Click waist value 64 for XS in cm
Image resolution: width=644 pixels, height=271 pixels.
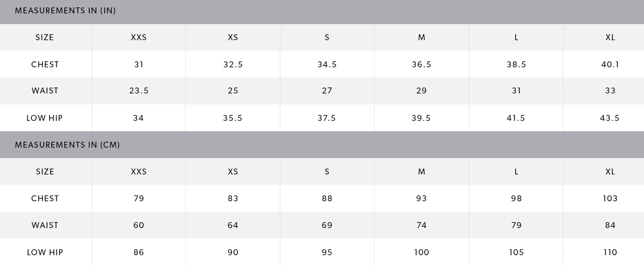[233, 225]
